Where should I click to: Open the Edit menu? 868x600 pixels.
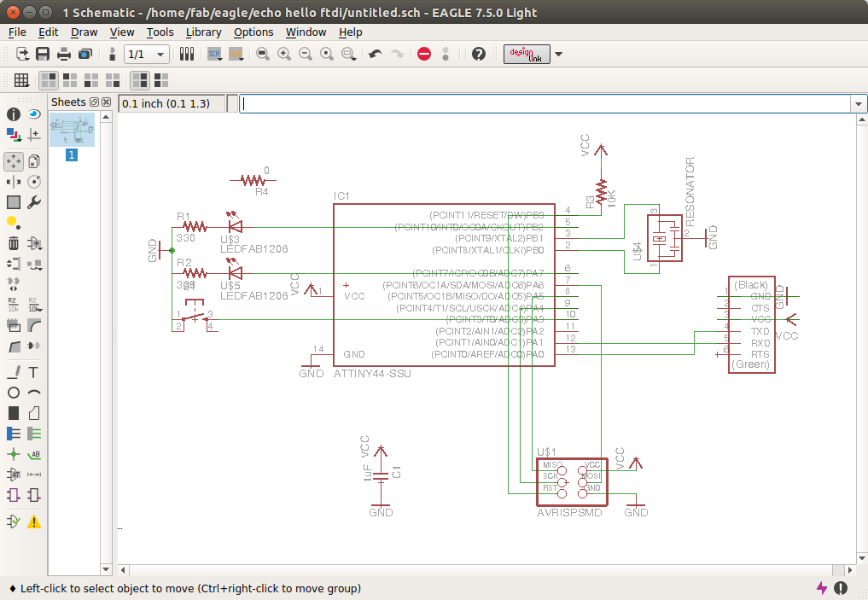coord(48,32)
